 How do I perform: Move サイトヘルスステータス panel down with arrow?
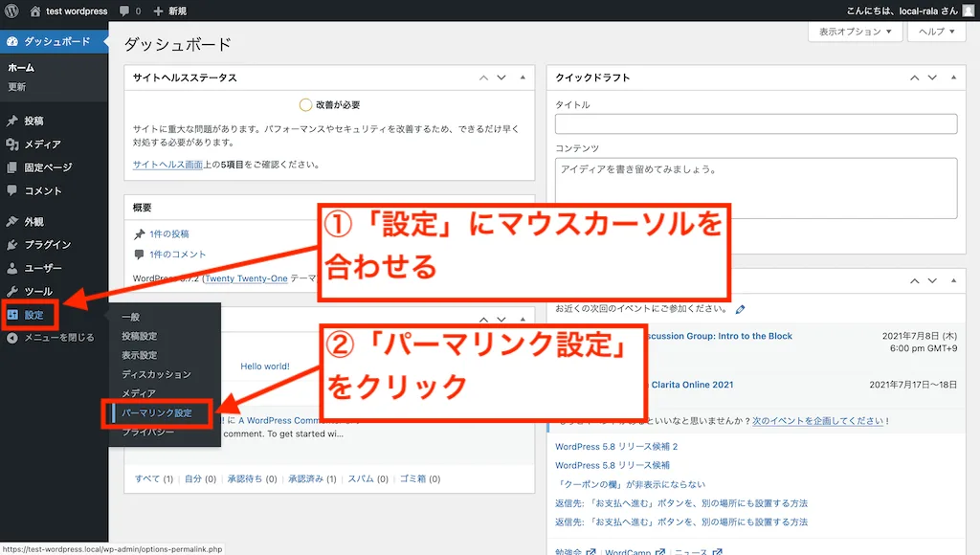pyautogui.click(x=501, y=78)
